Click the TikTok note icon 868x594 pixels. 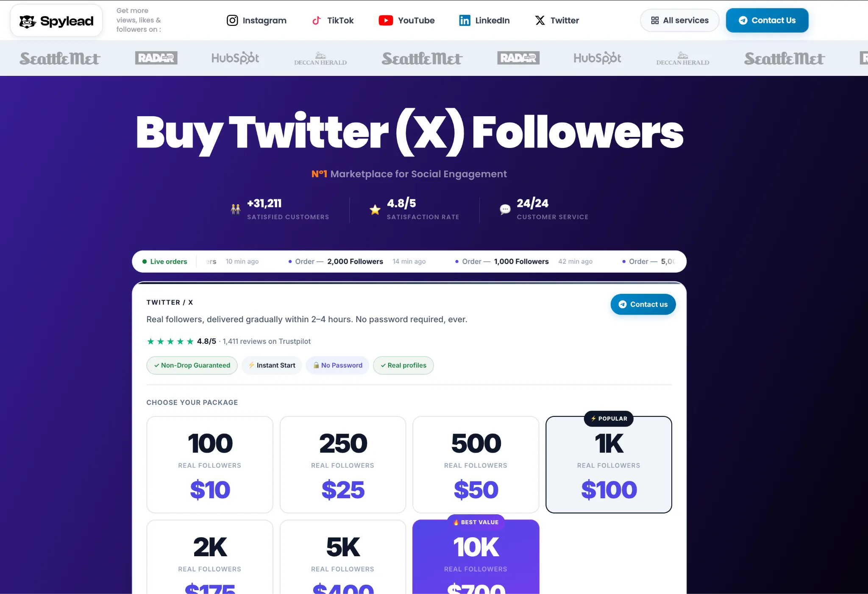[316, 20]
